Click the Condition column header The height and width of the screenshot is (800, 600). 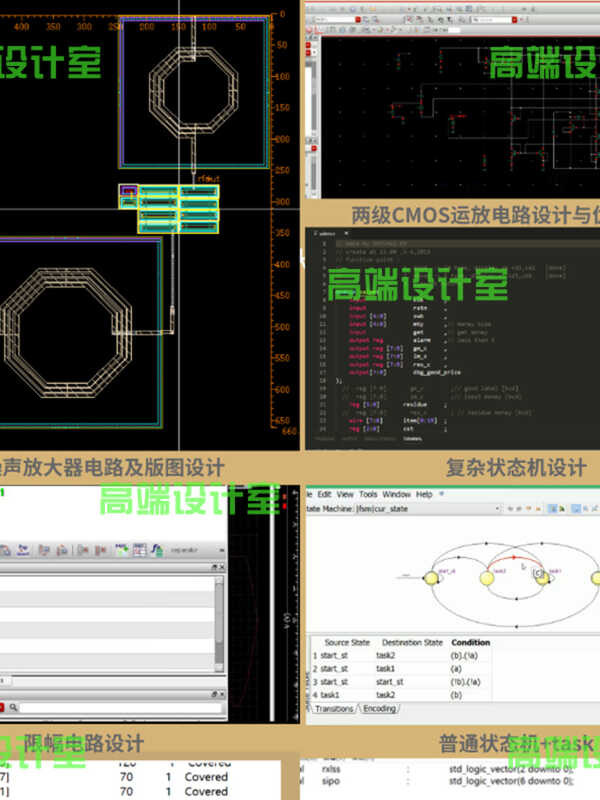pyautogui.click(x=471, y=642)
